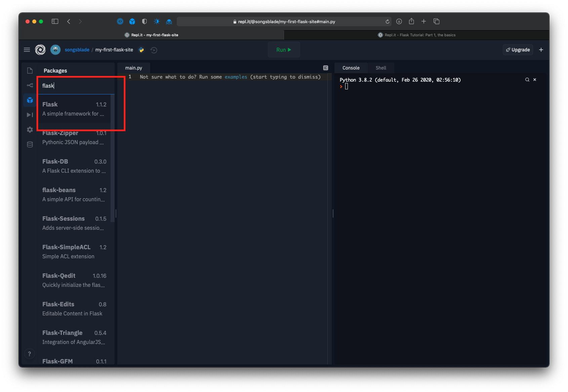Open the songsblade user avatar

click(x=55, y=50)
